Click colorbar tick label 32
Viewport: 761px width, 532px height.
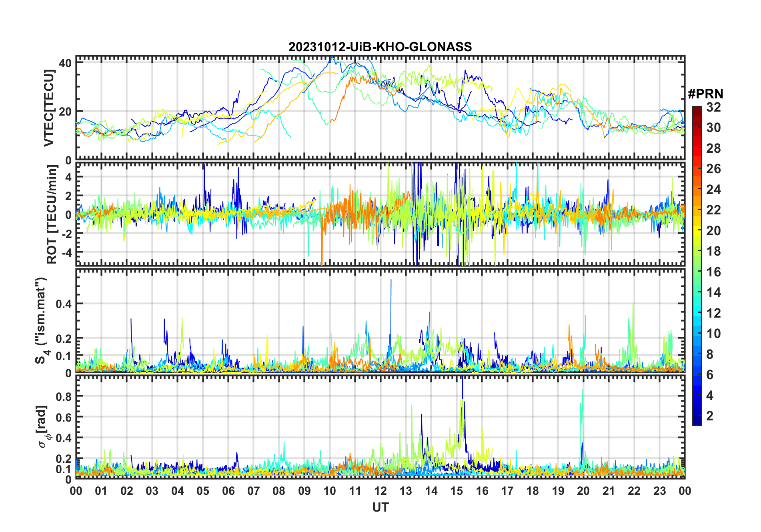713,107
